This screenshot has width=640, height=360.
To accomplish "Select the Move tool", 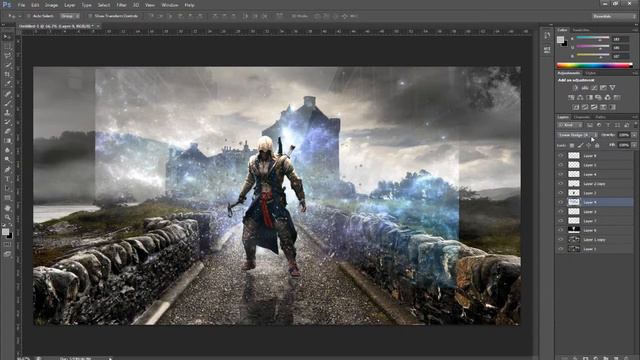I will pos(7,37).
